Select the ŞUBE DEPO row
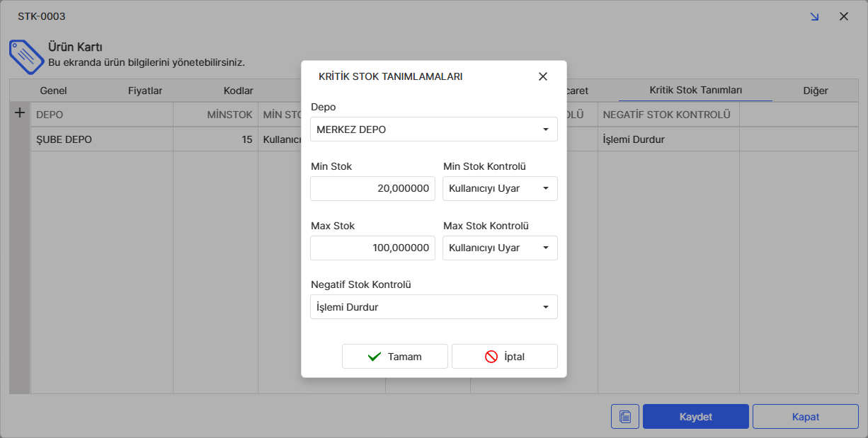 tap(101, 139)
